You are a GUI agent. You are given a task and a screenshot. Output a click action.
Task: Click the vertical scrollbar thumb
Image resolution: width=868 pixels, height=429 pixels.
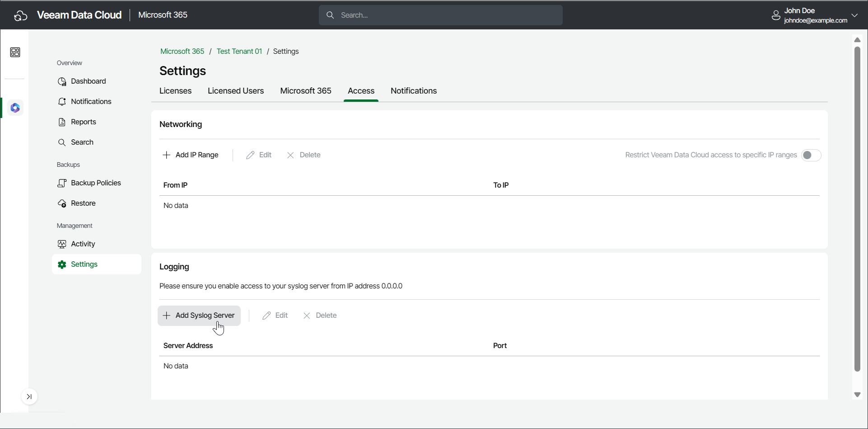pyautogui.click(x=857, y=209)
